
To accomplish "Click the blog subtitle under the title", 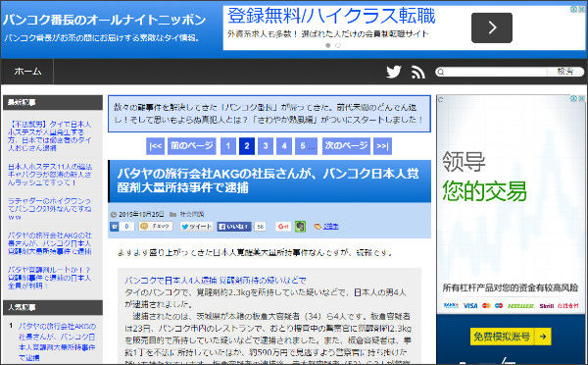I will (x=101, y=38).
